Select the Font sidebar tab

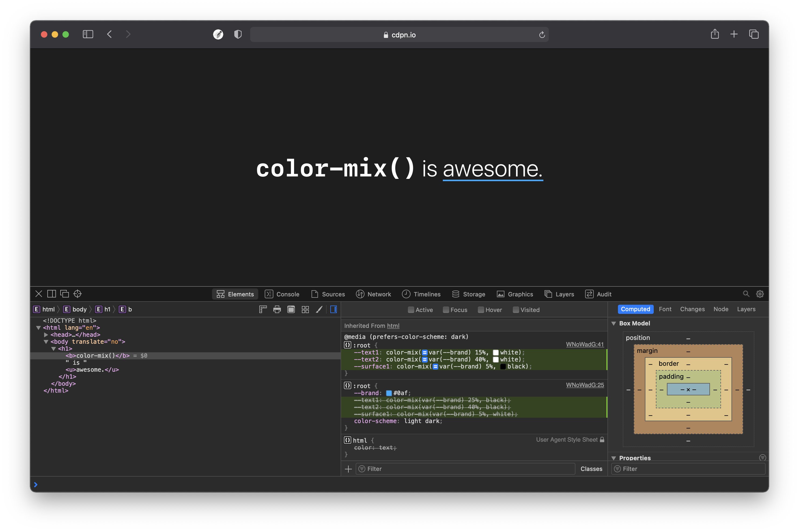click(x=665, y=309)
